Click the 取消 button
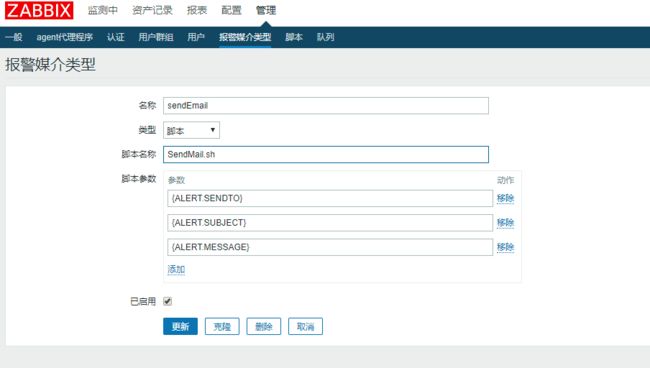 (x=306, y=326)
